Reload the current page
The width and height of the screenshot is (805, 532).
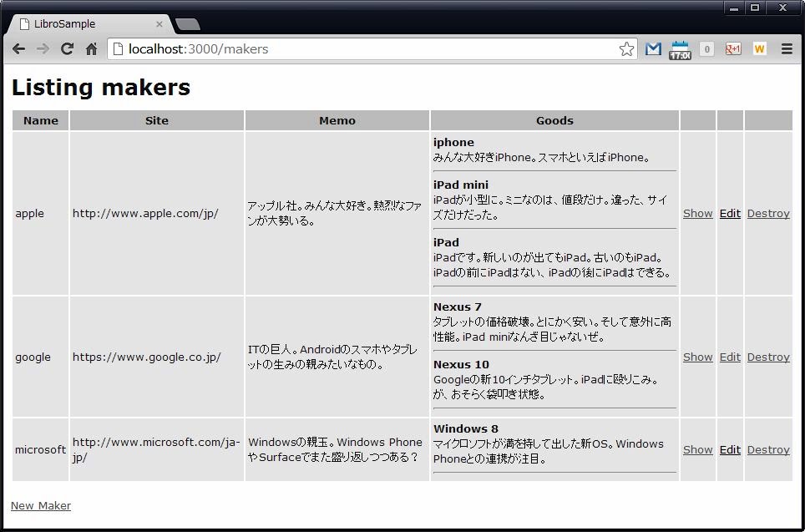coord(67,49)
